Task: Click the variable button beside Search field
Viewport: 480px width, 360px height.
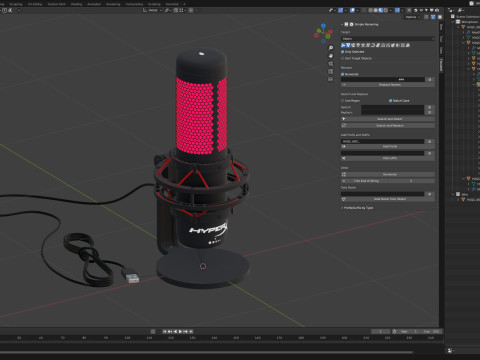Action: pyautogui.click(x=430, y=107)
